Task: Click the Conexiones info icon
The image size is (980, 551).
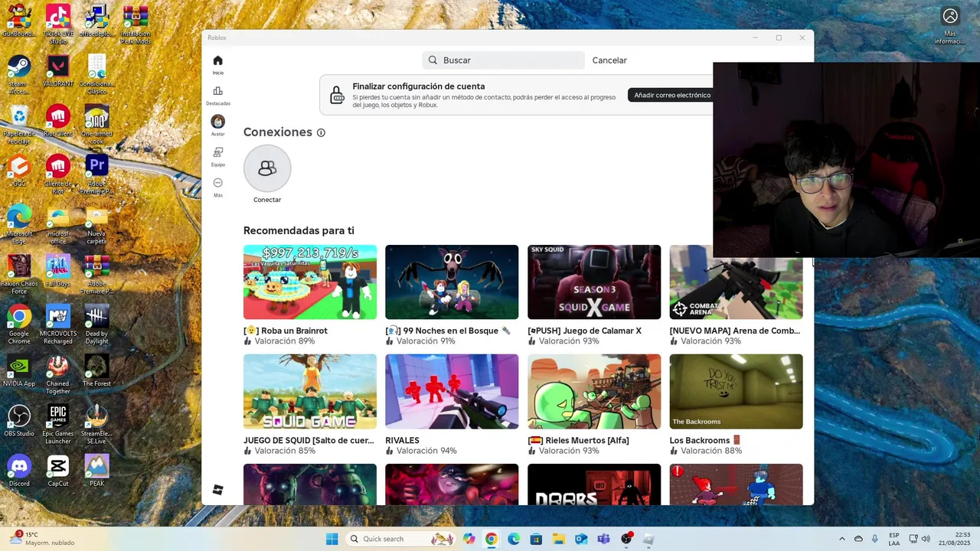Action: [x=321, y=132]
